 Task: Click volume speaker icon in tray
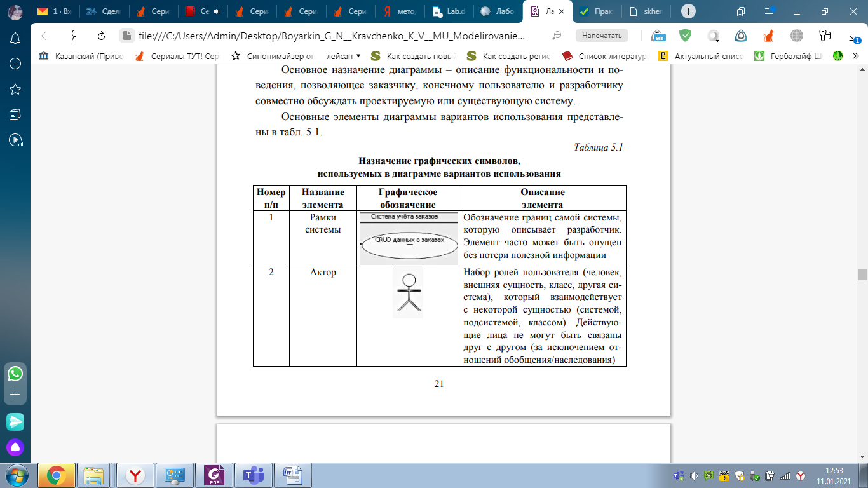[694, 475]
